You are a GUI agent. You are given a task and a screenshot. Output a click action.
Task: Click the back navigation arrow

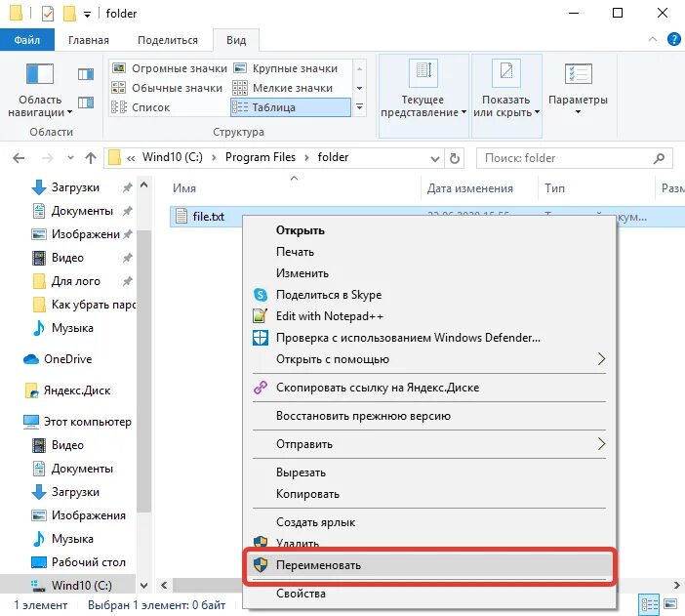point(19,158)
